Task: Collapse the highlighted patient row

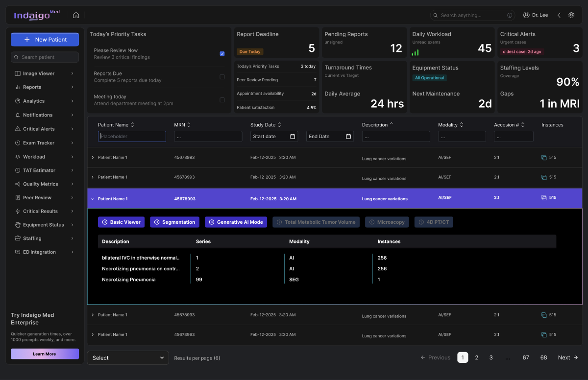Action: tap(93, 199)
